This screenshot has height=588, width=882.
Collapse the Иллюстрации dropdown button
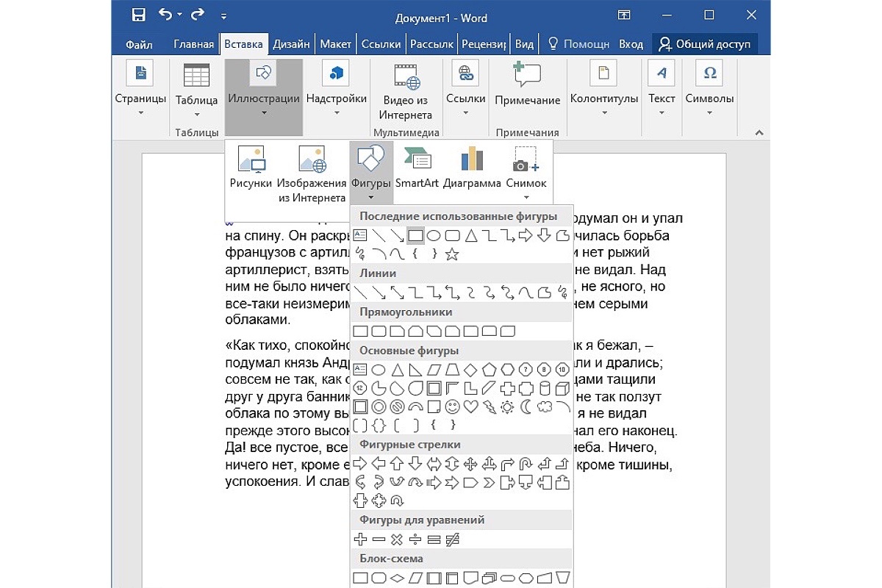coord(264,96)
